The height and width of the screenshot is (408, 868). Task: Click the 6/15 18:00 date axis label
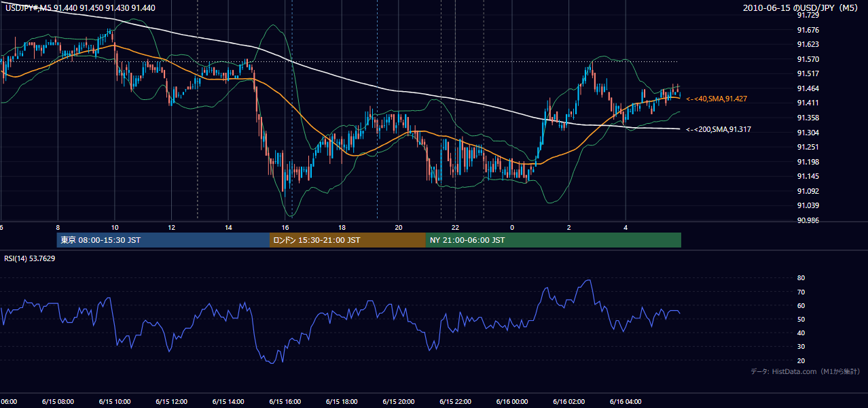coord(342,401)
